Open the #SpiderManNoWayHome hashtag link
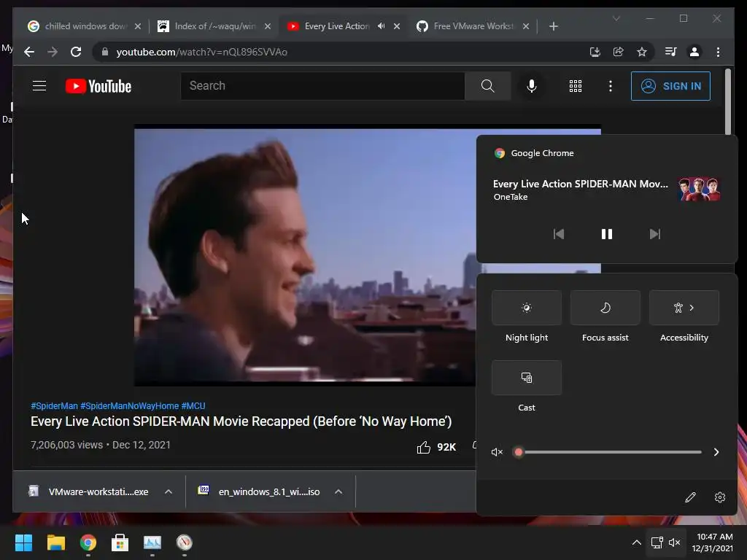This screenshot has height=560, width=747. [x=130, y=405]
